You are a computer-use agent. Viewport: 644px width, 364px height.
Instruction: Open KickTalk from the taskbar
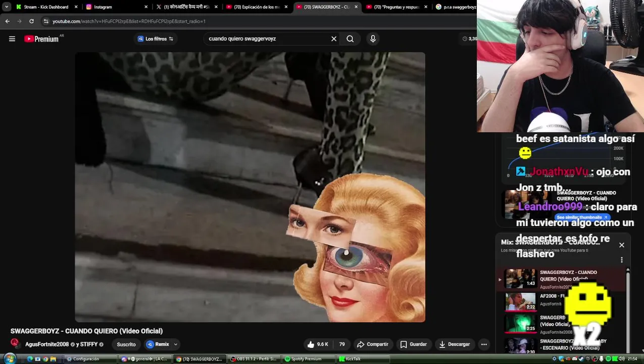point(363,359)
